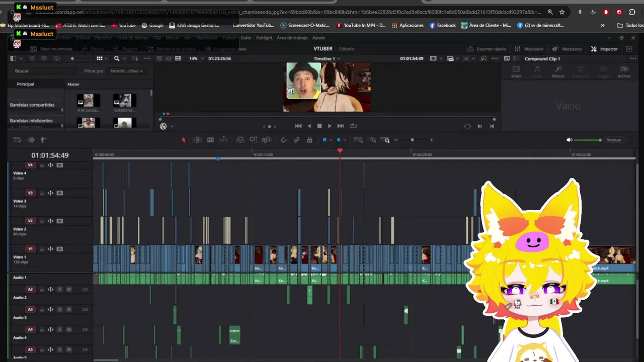Select the V1 track destination button
This screenshot has height=362, width=644.
(x=30, y=249)
